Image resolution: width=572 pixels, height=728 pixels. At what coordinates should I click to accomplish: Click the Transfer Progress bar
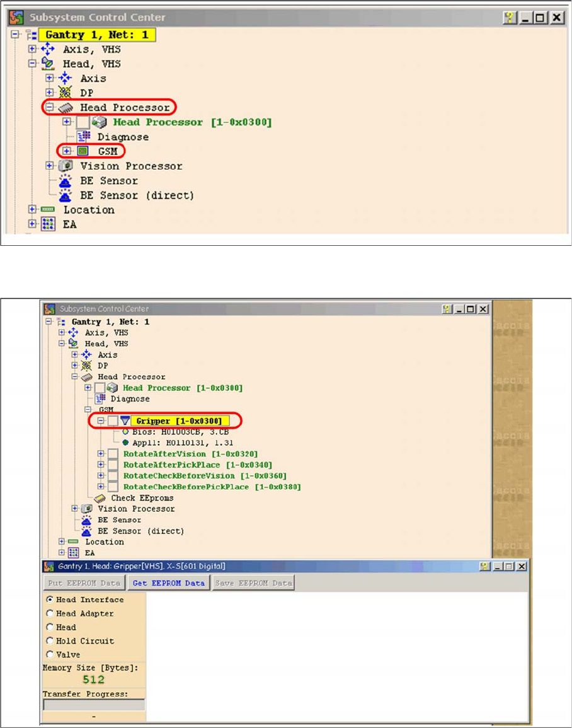[94, 705]
